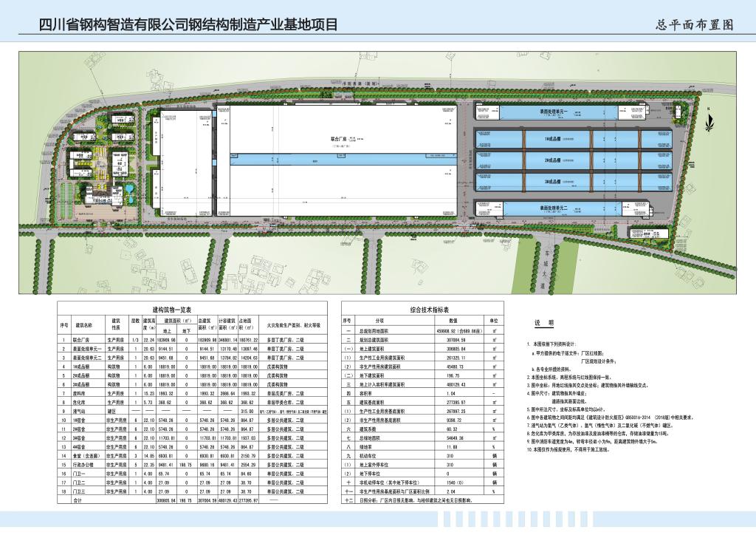756x535 pixels.
Task: Click the "门卫一" row name
Action: 78,474
